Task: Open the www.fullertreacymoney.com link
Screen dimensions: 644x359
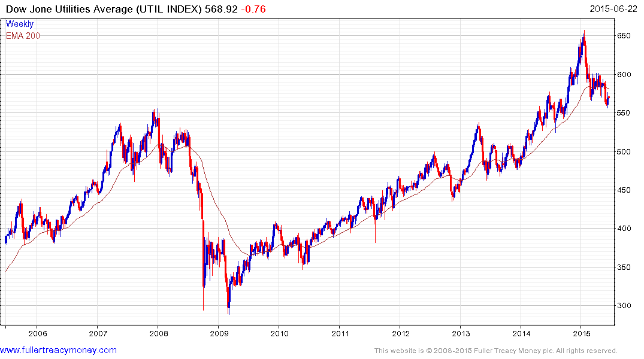Action: [58, 351]
